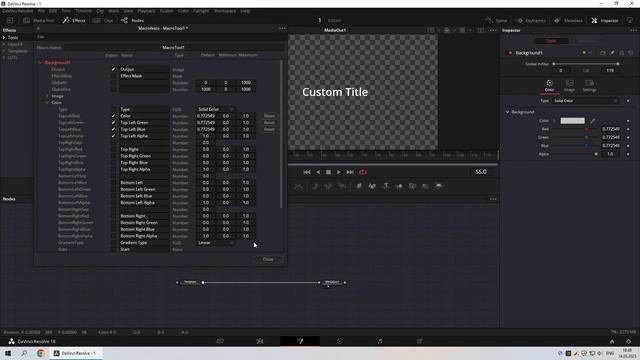The width and height of the screenshot is (640, 360).
Task: Expand Image group in macro tree
Action: [47, 96]
